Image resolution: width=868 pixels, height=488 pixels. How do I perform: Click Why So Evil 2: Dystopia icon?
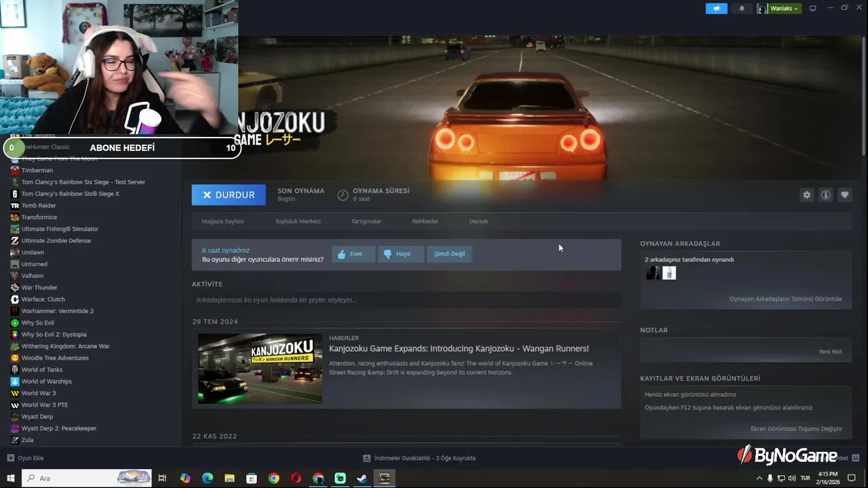(x=15, y=334)
